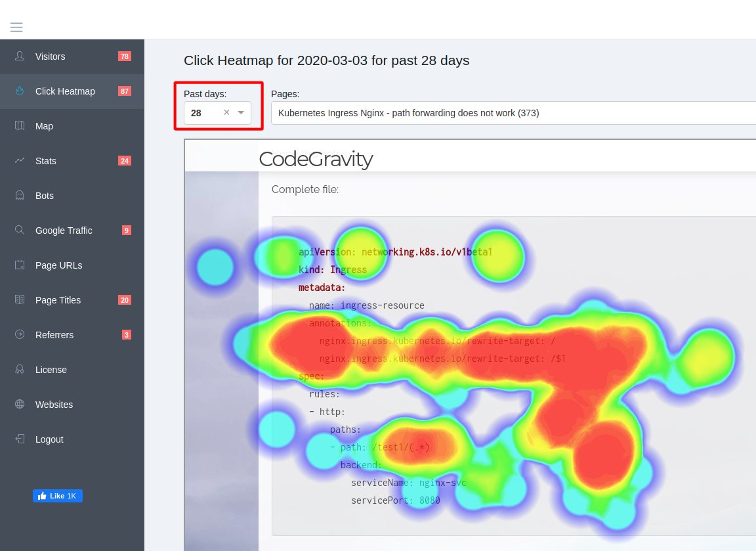
Task: Click the 28 value in Past days
Action: (196, 113)
